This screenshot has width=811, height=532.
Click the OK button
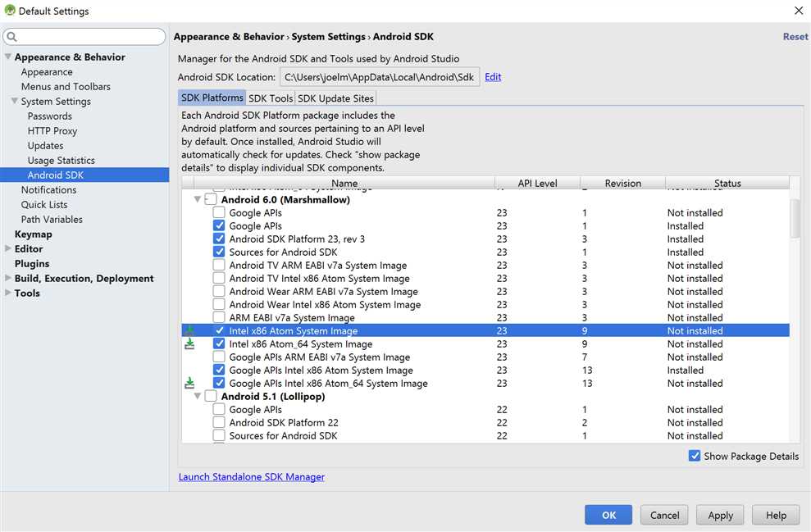[608, 515]
